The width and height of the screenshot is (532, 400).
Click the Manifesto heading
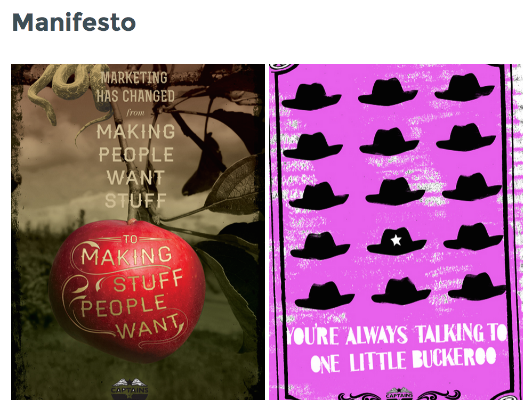coord(74,22)
